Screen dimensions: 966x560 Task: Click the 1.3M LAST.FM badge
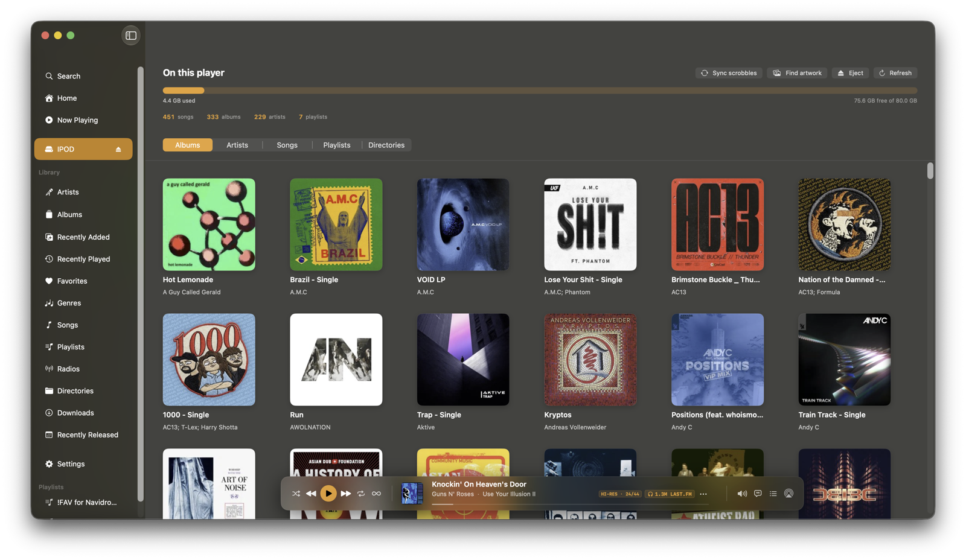[x=670, y=494]
